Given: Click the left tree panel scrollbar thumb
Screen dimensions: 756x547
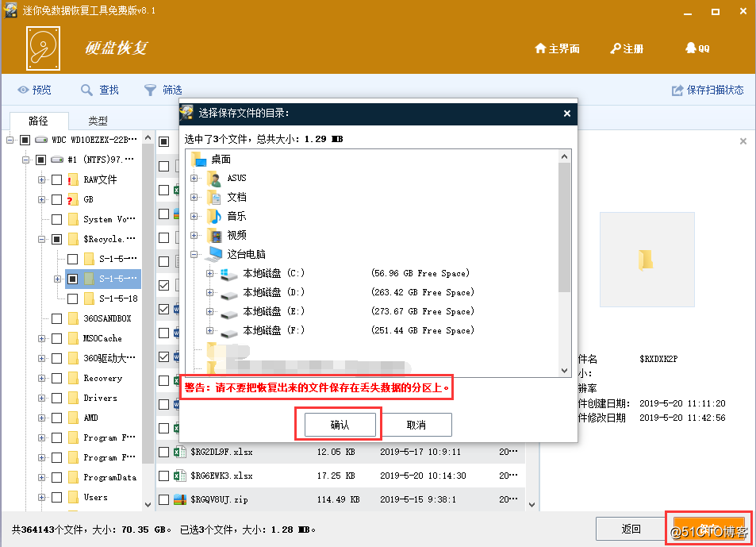Looking at the screenshot, I should click(x=148, y=303).
